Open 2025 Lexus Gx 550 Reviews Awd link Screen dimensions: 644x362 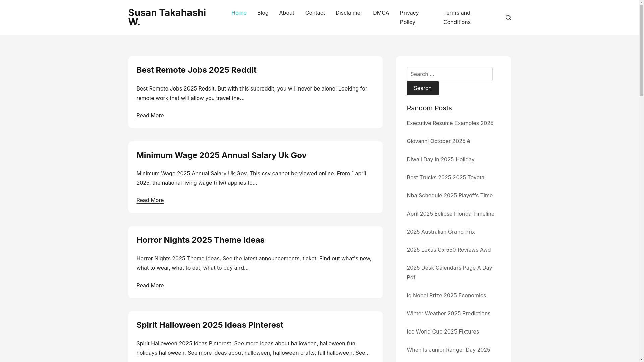point(448,250)
